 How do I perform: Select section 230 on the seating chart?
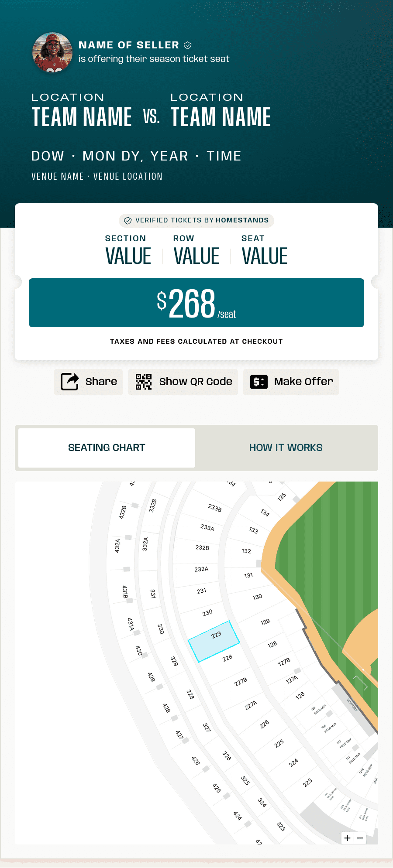tap(207, 613)
